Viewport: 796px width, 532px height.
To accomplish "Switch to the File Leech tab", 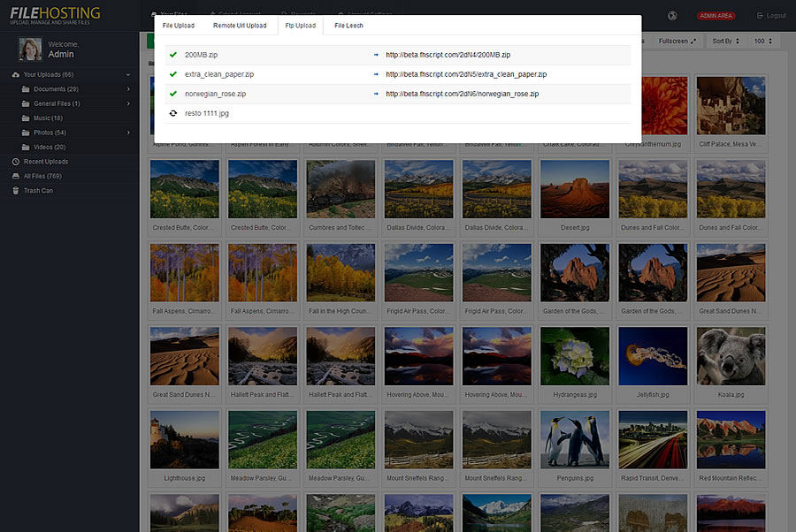I will (348, 26).
